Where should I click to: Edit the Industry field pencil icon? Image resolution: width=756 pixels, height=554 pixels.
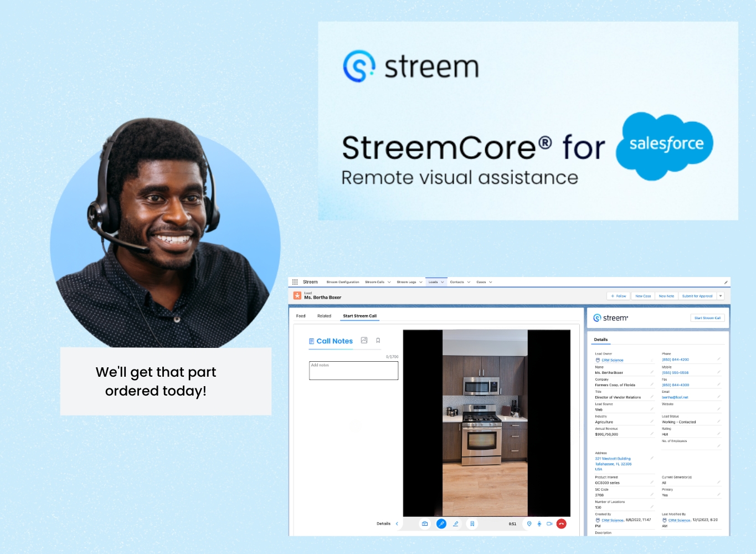tap(652, 421)
